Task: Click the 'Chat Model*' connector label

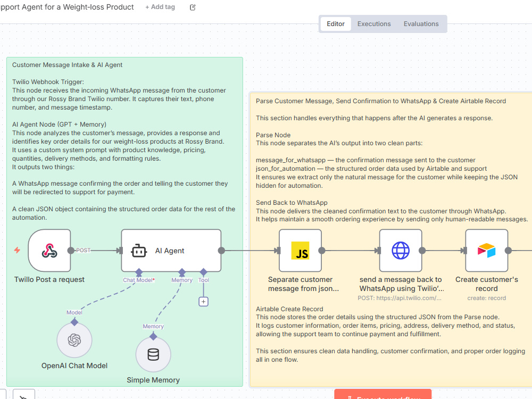Action: click(139, 280)
